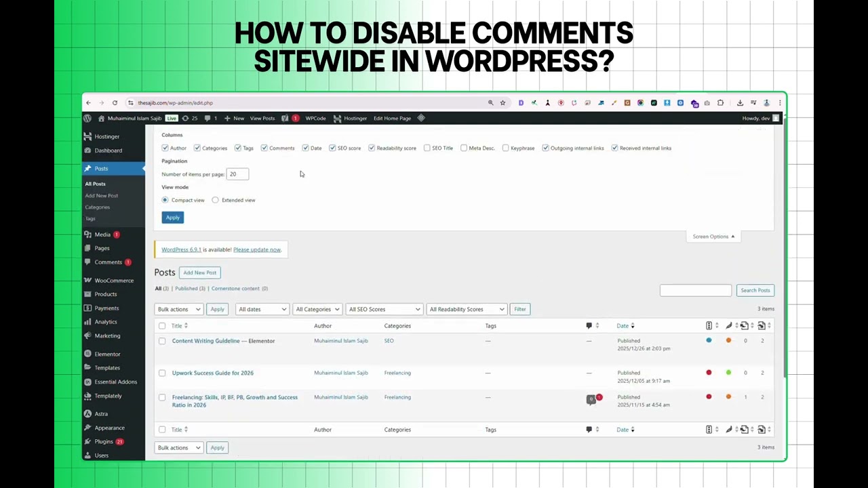Image resolution: width=868 pixels, height=488 pixels.
Task: Open the All SEO Scores dropdown
Action: click(383, 309)
